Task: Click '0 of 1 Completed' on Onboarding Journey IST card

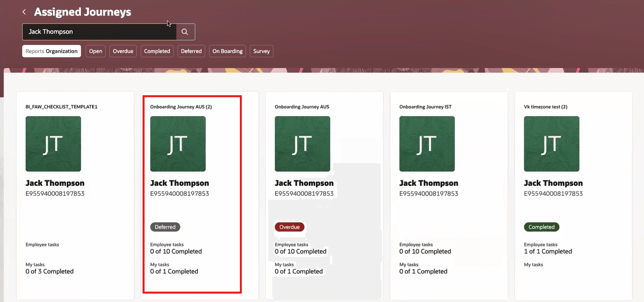Action: coord(423,271)
